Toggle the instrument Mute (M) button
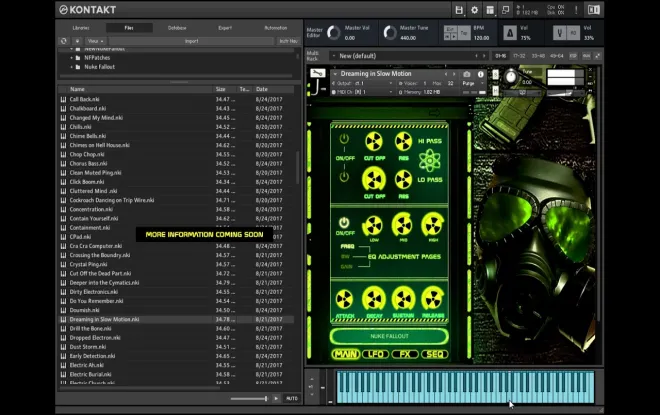The image size is (660, 415). (x=495, y=90)
